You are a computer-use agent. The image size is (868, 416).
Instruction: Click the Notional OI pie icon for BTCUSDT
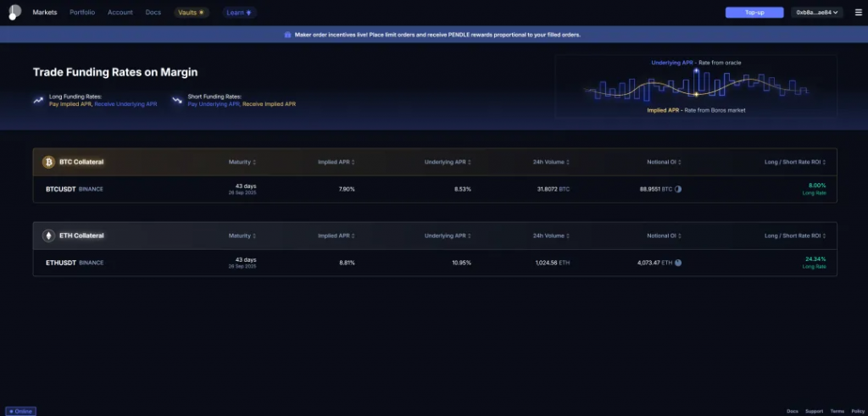pyautogui.click(x=678, y=189)
